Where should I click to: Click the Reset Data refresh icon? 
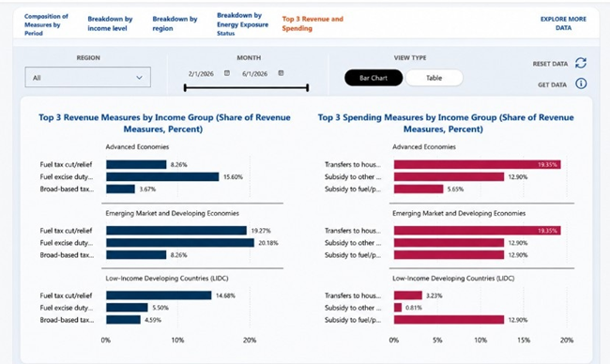[x=581, y=63]
